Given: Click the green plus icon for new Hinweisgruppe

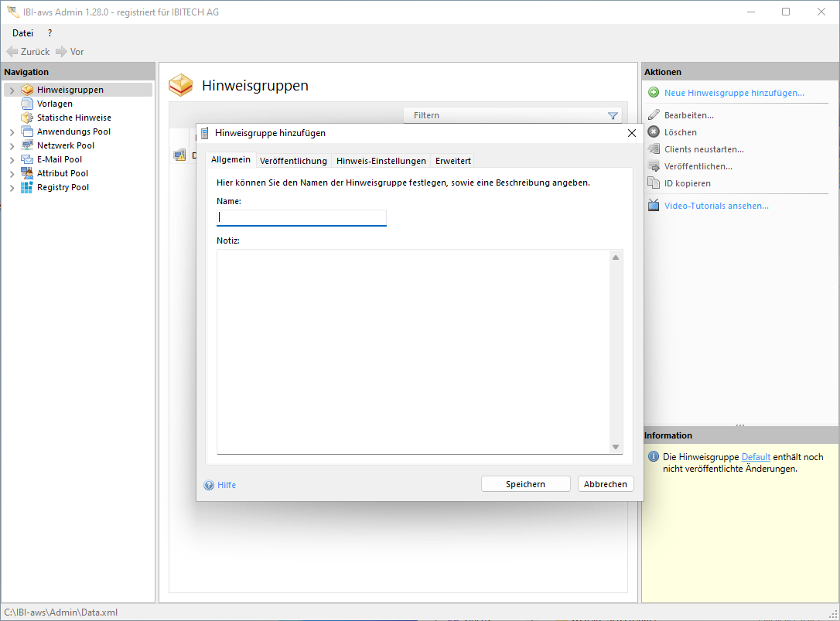Looking at the screenshot, I should [x=654, y=93].
